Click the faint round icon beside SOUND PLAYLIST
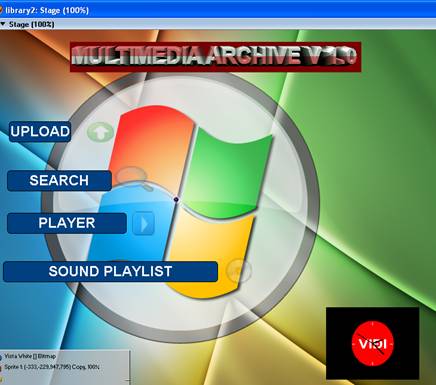436x385 pixels. click(238, 270)
